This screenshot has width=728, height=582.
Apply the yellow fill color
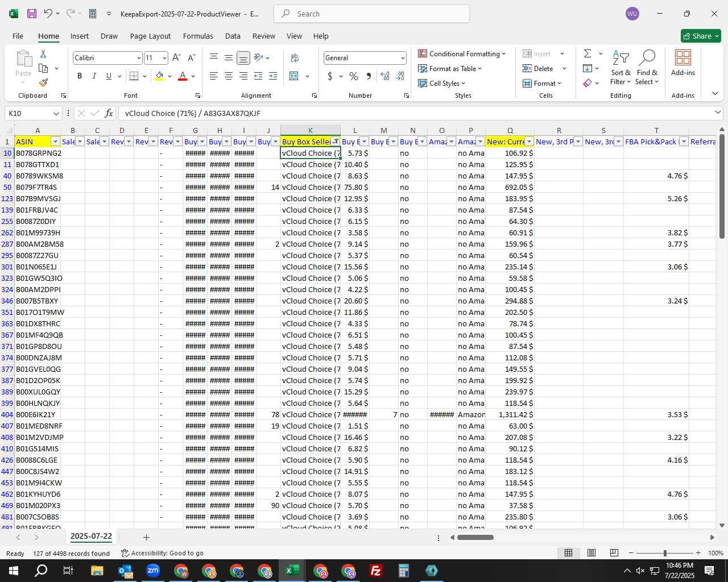pyautogui.click(x=159, y=76)
